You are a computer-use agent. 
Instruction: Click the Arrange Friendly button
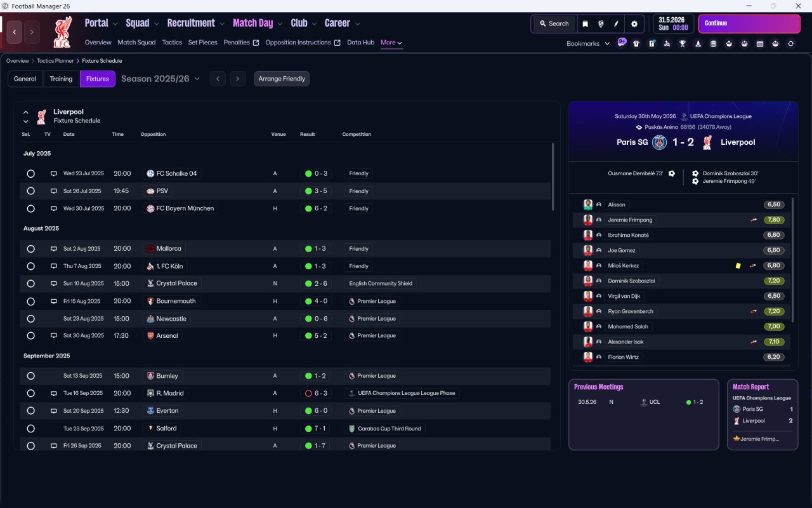[x=282, y=79]
